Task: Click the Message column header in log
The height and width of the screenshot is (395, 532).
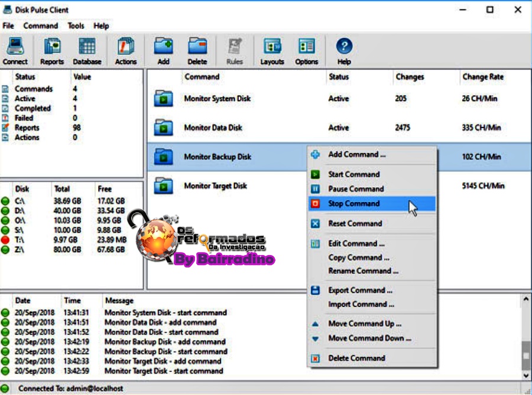Action: pos(119,301)
